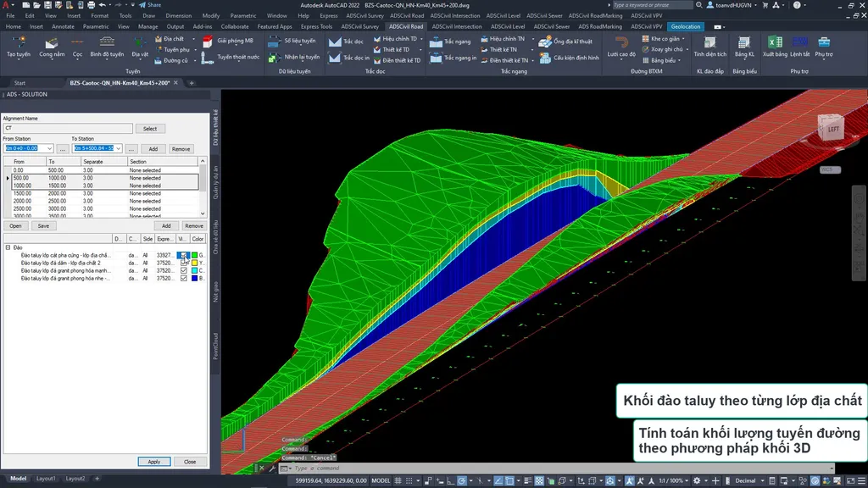Open the Tính diện tích tool
This screenshot has height=488, width=868.
709,43
